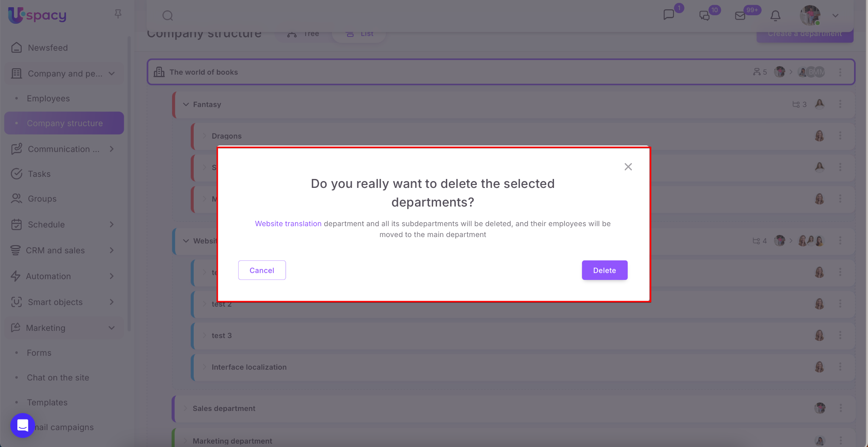The image size is (868, 447).
Task: Open the notifications bell
Action: pos(775,16)
